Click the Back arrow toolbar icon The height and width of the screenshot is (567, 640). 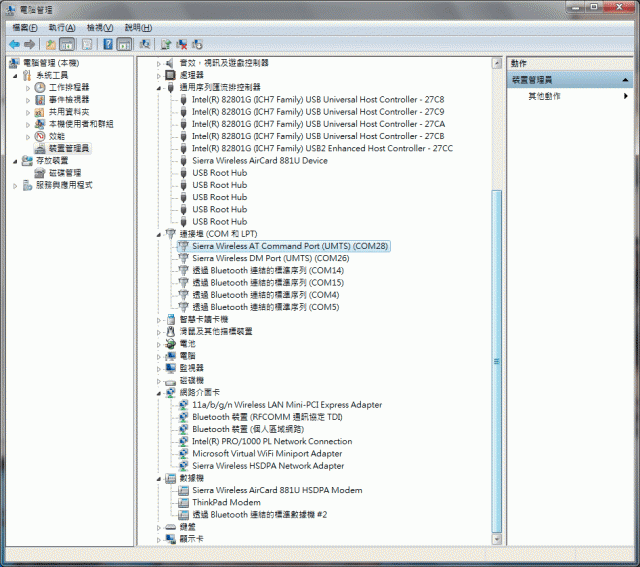click(x=14, y=44)
